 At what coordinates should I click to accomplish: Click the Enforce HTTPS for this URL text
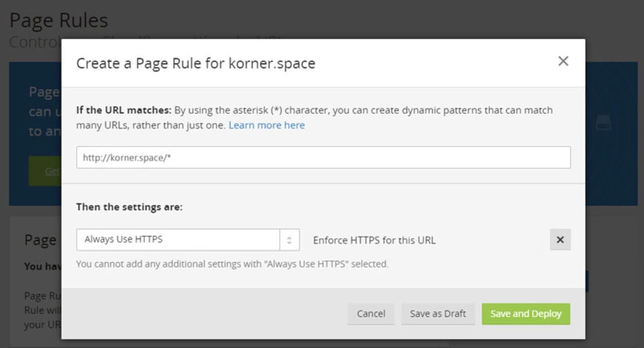374,240
